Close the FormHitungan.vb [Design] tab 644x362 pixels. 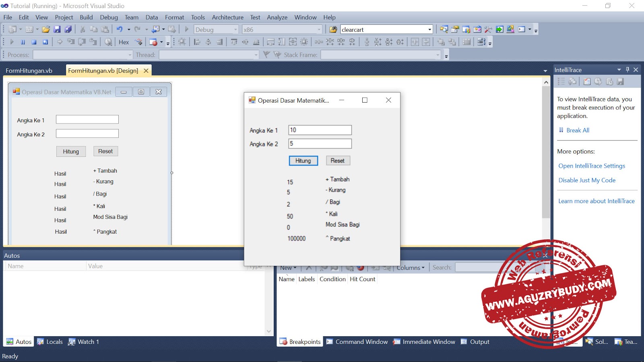click(146, 70)
